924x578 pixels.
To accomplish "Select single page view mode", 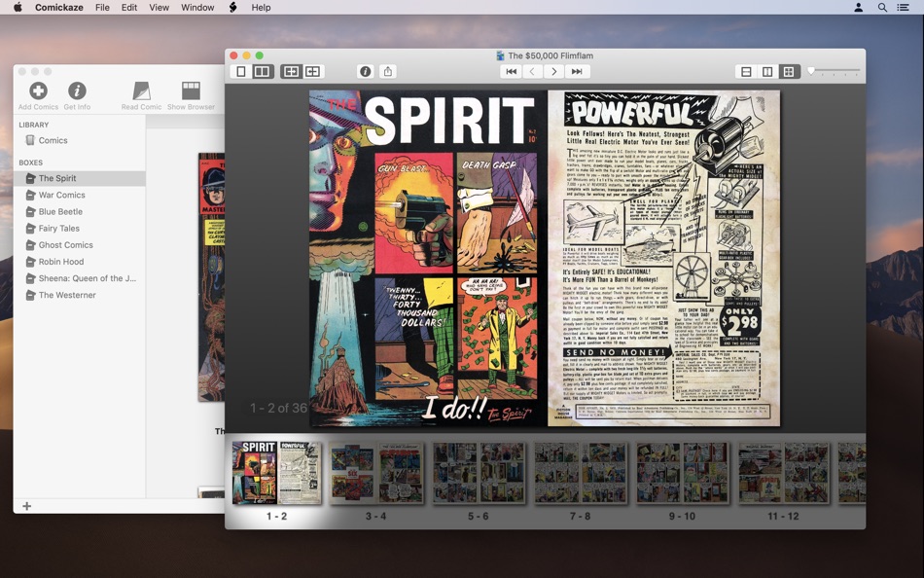I will (x=240, y=71).
